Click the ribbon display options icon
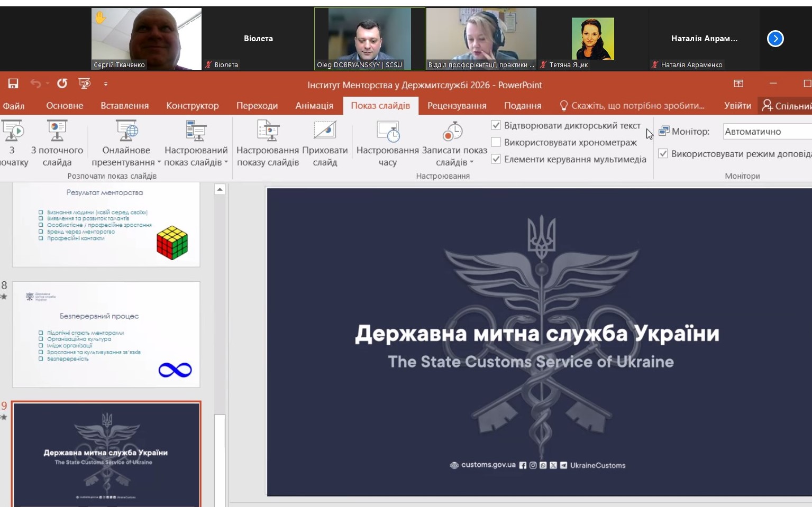This screenshot has width=812, height=507. tap(738, 84)
